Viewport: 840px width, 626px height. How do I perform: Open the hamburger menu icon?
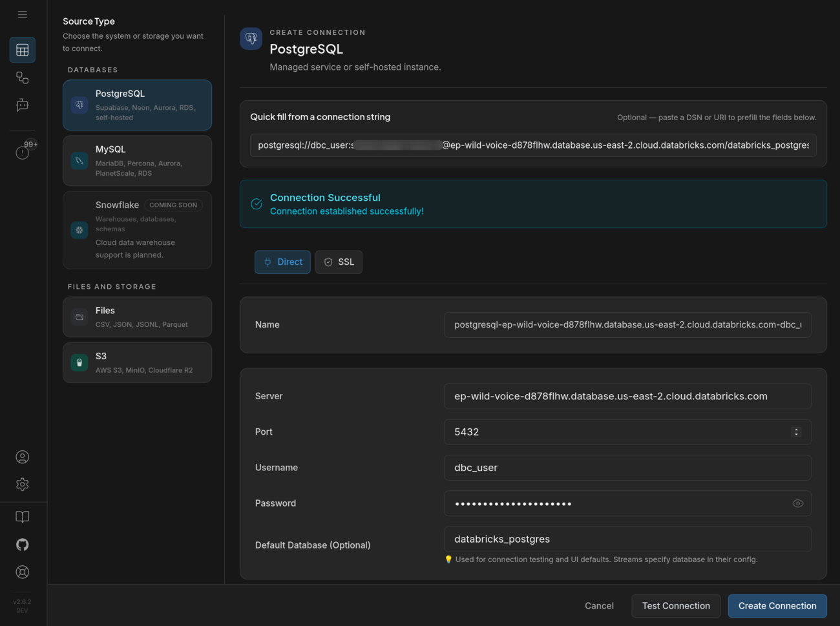click(22, 14)
